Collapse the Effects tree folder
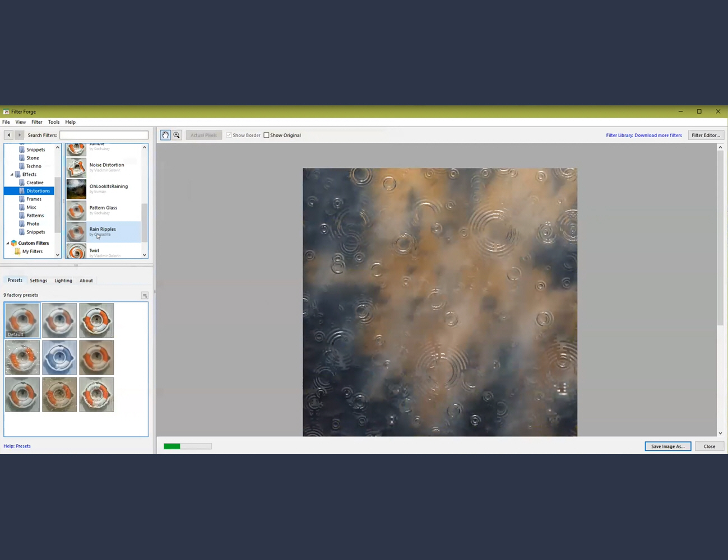The height and width of the screenshot is (560, 728). click(12, 175)
